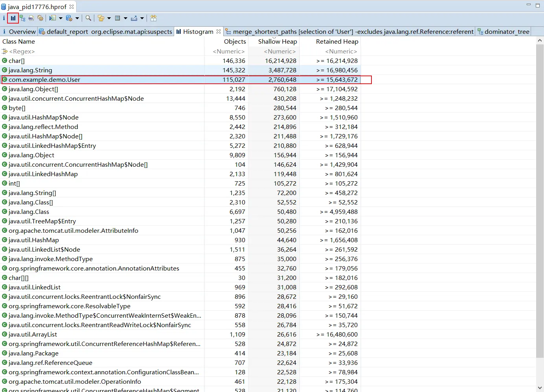Open the OQL query editor icon

pos(31,18)
